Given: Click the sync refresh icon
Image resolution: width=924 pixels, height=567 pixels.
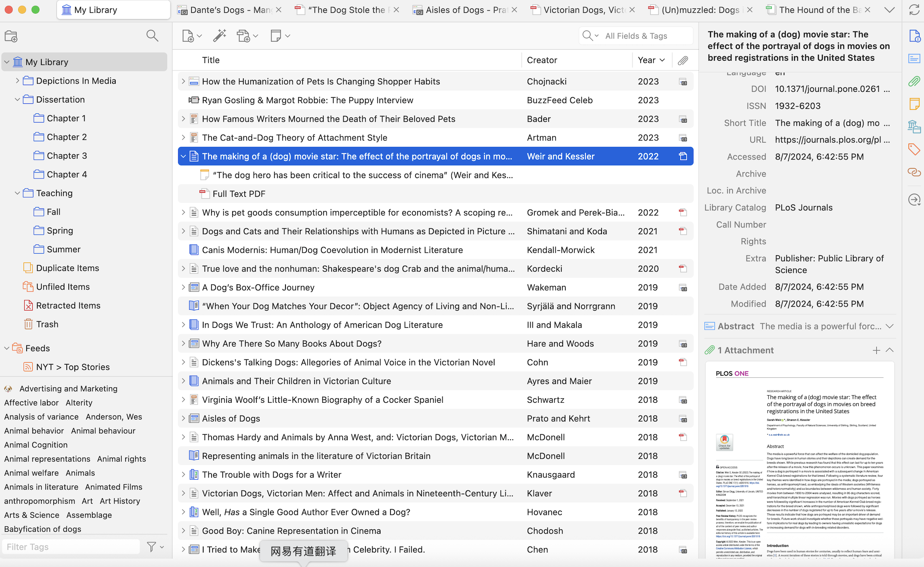Looking at the screenshot, I should [x=914, y=10].
